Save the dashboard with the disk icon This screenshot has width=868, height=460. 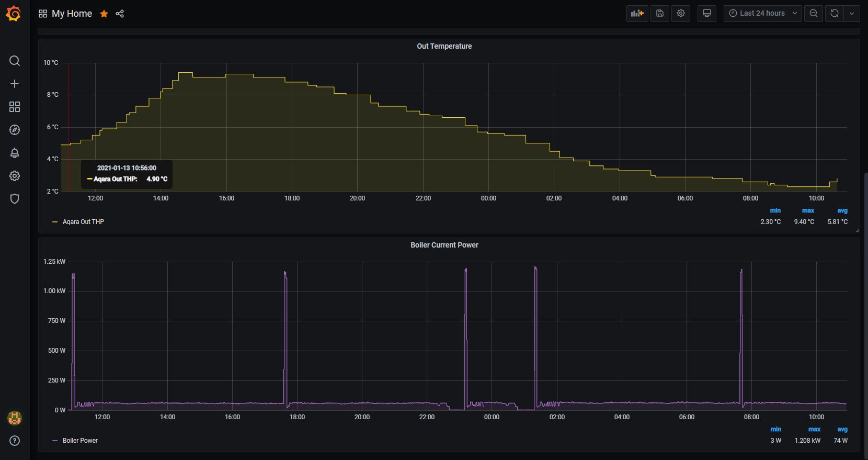660,14
